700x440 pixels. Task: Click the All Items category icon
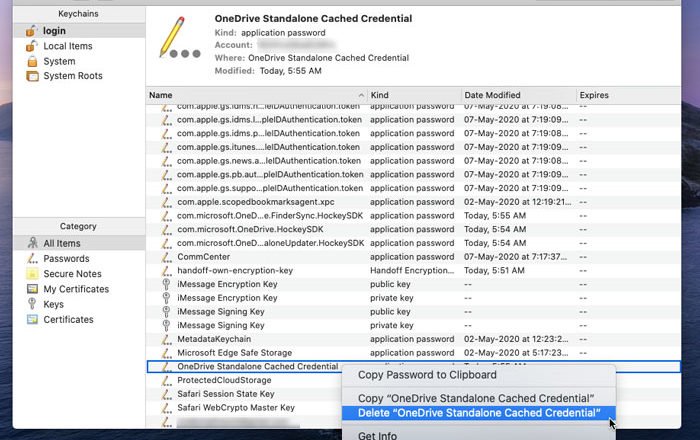[x=33, y=243]
